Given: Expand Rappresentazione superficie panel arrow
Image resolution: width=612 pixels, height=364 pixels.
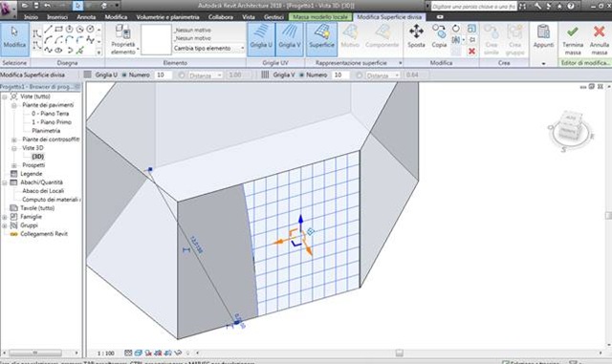Looking at the screenshot, I should click(400, 63).
